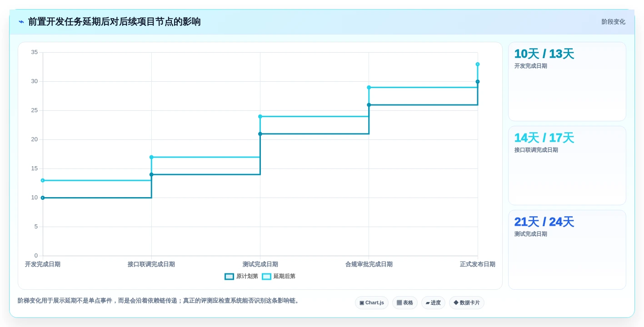644x327 pixels.
Task: Click the planned-series point at 10 days
Action: point(43,198)
